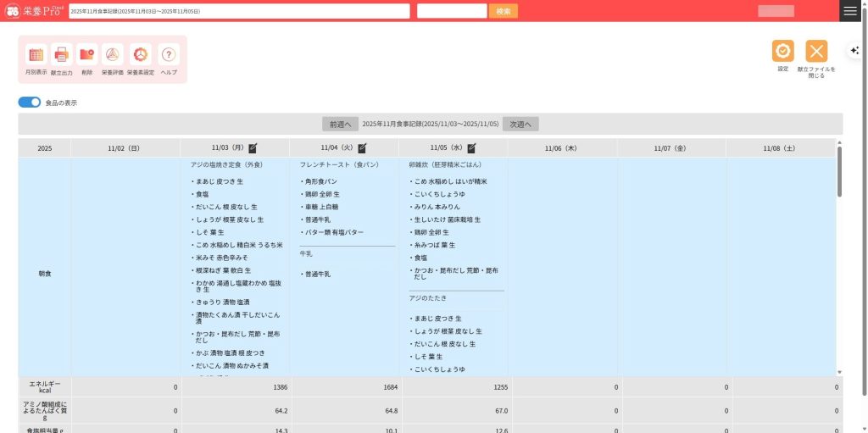Open the ヘルプ help icon
Screen dimensions: 868x433
pos(169,55)
